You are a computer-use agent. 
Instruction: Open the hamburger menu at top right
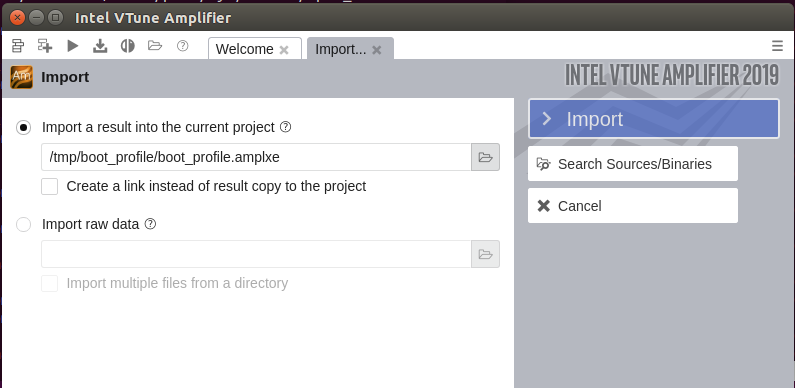pos(777,46)
